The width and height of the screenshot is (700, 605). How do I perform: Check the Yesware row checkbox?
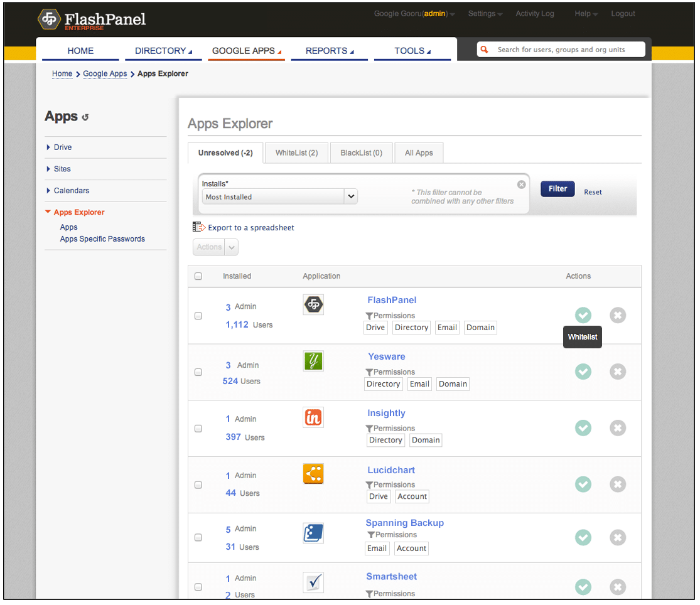pos(198,372)
